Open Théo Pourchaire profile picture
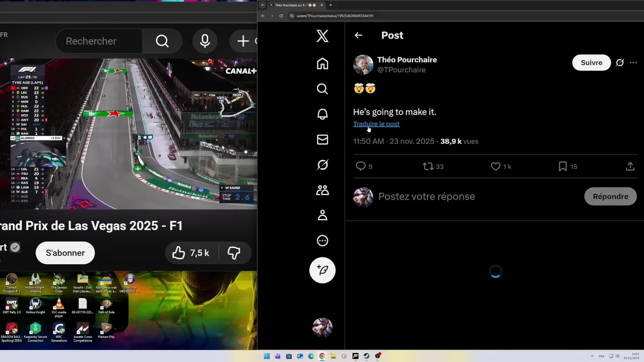The width and height of the screenshot is (644, 362). click(x=363, y=65)
